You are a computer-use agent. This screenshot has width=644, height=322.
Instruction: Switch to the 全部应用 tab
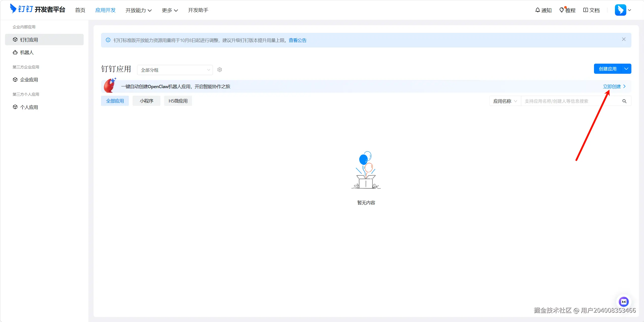click(x=115, y=101)
